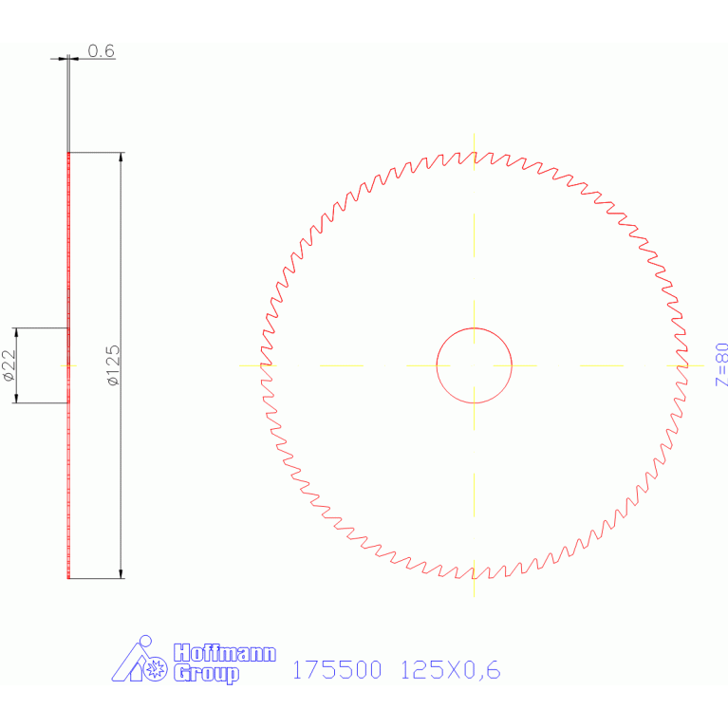Click the Hoffmann Group wordmark

coord(225,663)
